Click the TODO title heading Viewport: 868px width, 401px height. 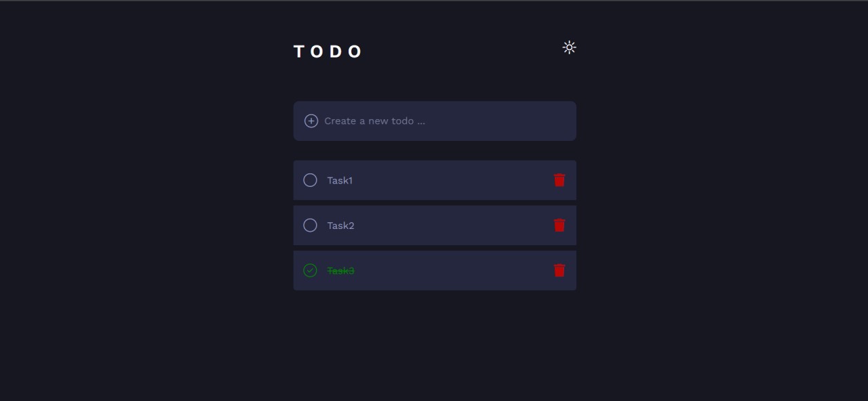click(328, 52)
